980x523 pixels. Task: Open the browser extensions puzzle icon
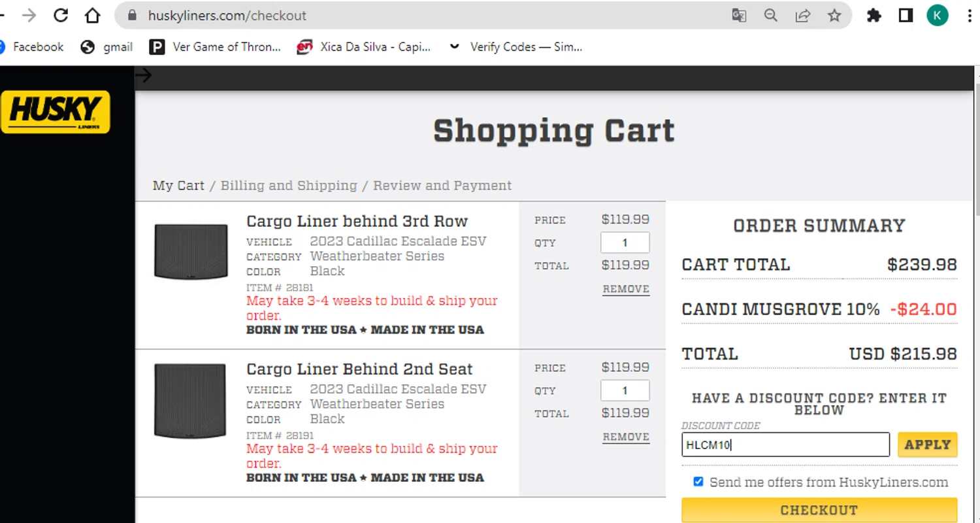(874, 16)
